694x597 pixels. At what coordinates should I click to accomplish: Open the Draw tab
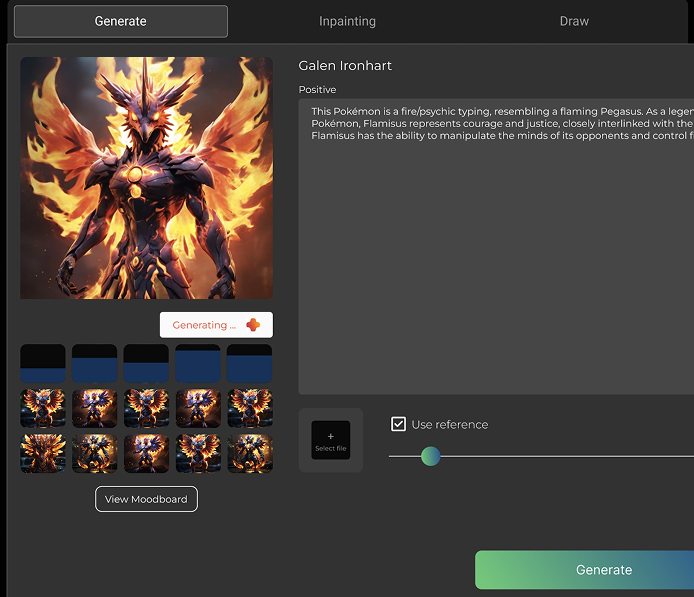[x=574, y=21]
